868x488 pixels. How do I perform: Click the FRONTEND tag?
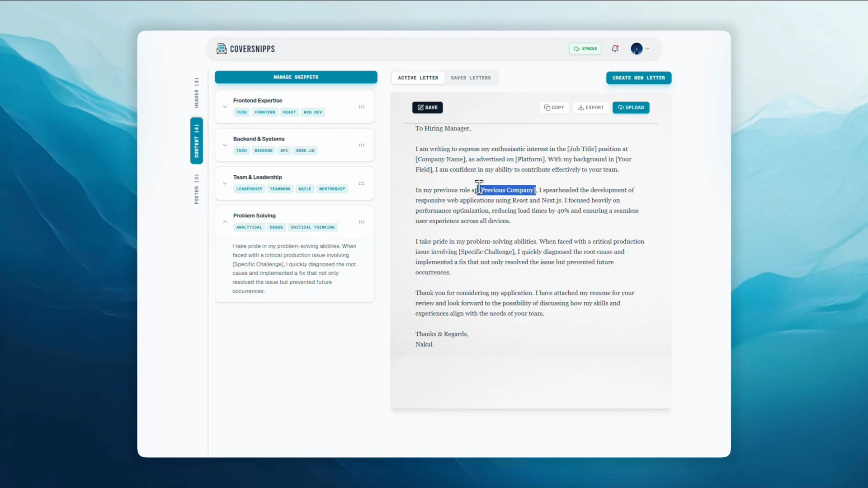pyautogui.click(x=264, y=112)
